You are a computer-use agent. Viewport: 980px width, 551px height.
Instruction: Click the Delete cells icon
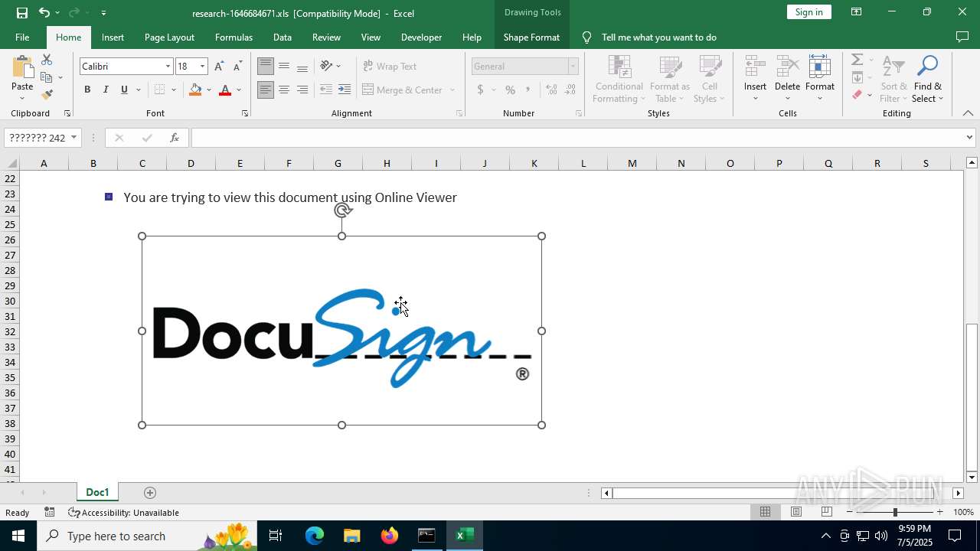pyautogui.click(x=787, y=67)
